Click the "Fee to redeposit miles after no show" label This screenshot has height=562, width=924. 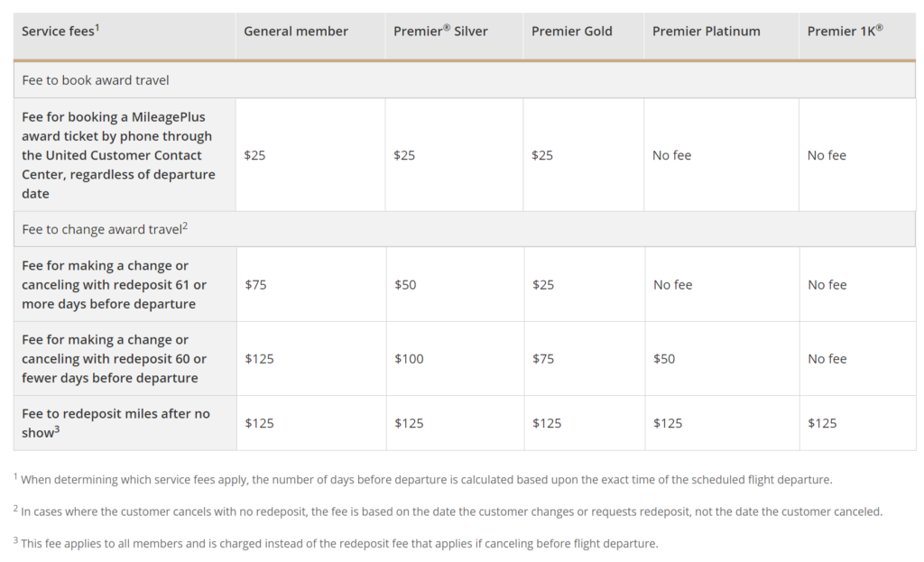(x=115, y=423)
